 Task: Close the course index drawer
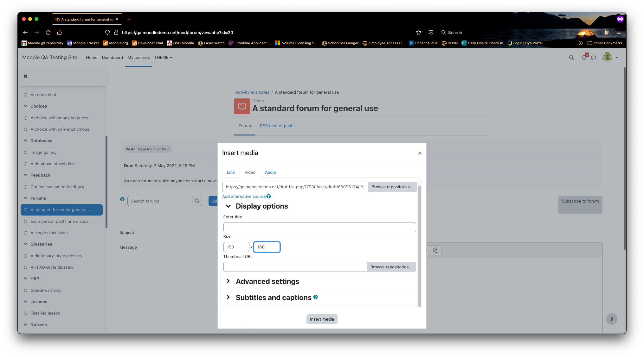(26, 76)
